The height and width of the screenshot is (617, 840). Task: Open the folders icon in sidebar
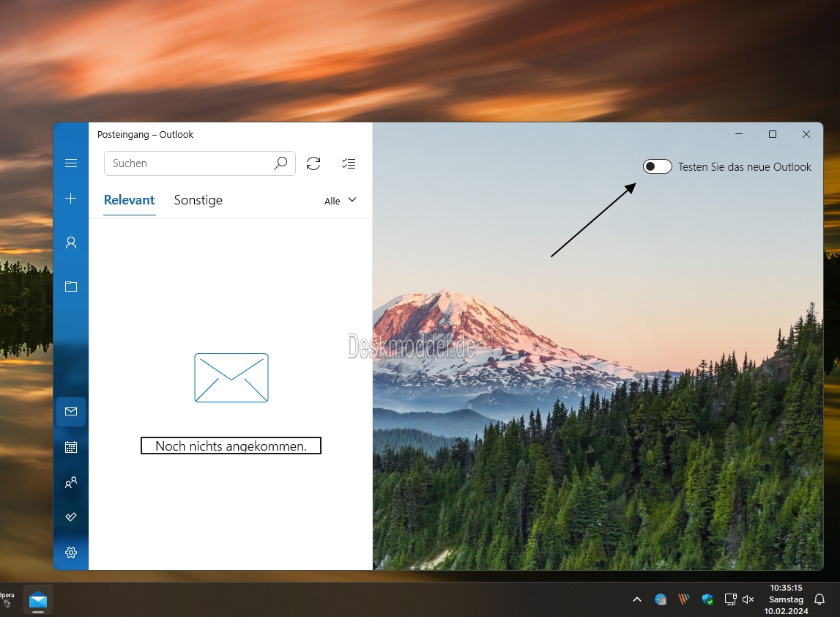click(x=71, y=287)
